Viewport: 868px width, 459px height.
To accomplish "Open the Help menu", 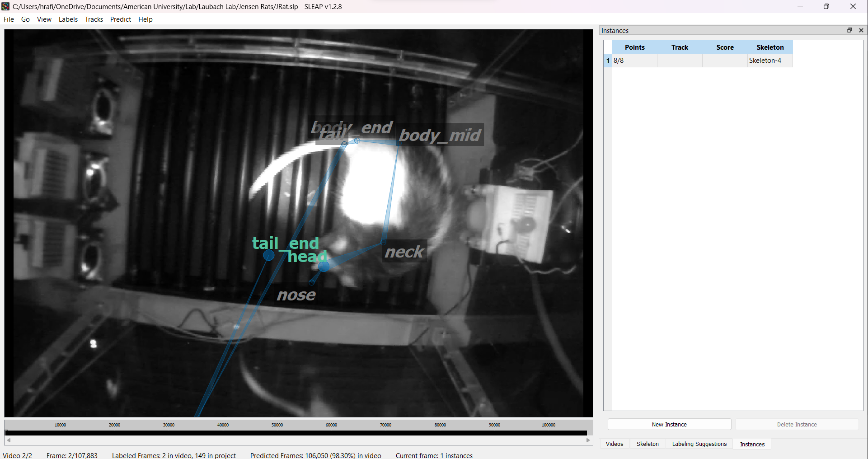I will (145, 19).
